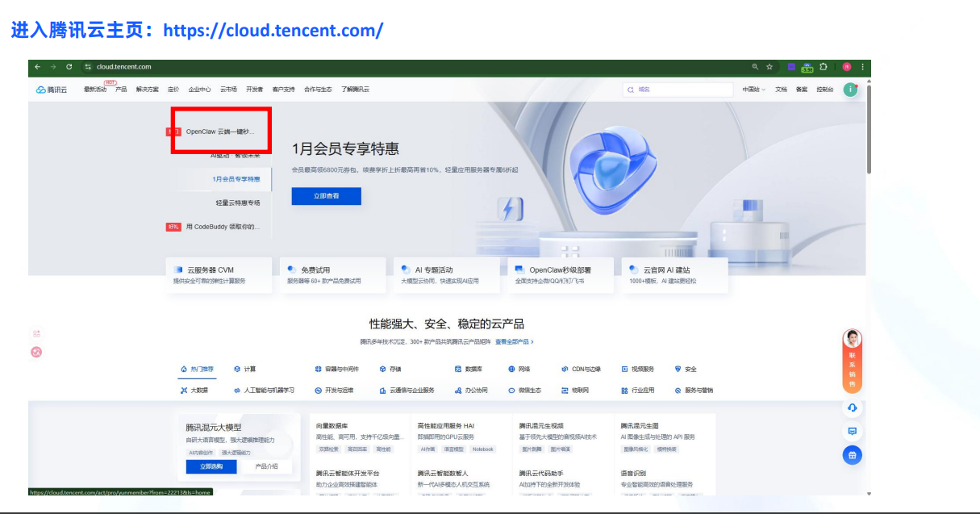Select the 行业应用 product category

click(x=637, y=390)
